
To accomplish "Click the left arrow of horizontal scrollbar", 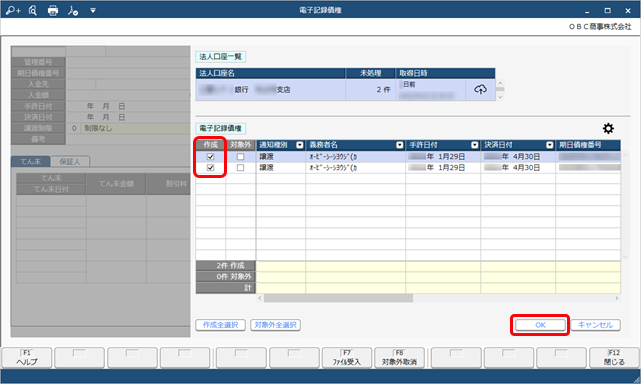I will tap(260, 299).
